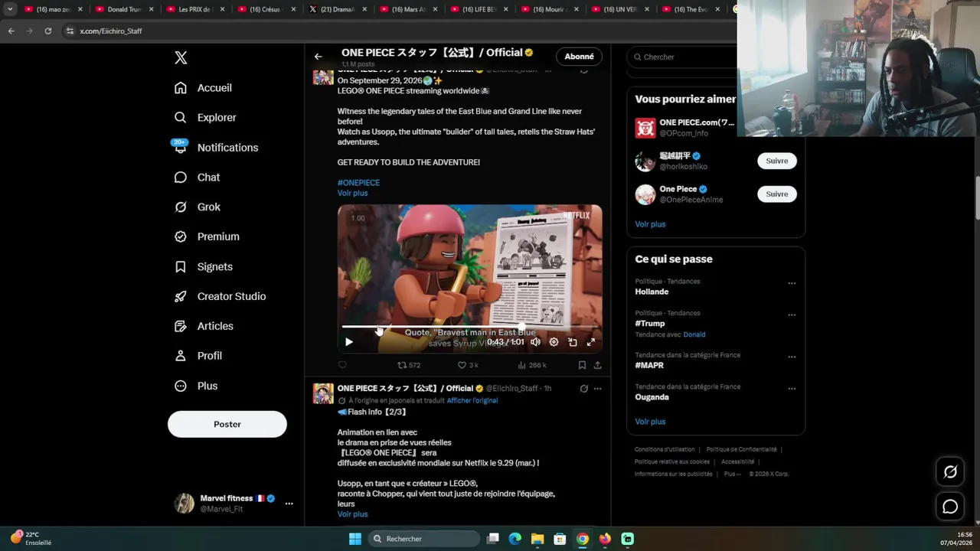Viewport: 980px width, 551px height.
Task: Play the LEGO One Piece video
Action: point(349,342)
